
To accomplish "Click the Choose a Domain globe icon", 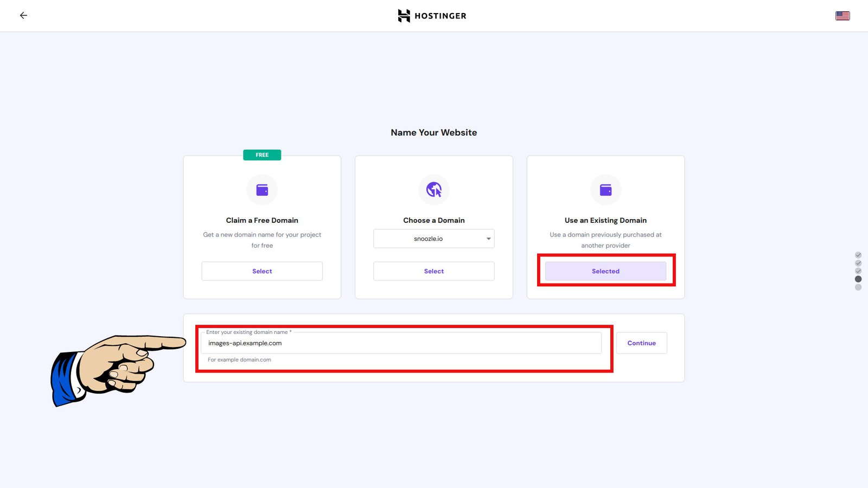I will [x=434, y=190].
